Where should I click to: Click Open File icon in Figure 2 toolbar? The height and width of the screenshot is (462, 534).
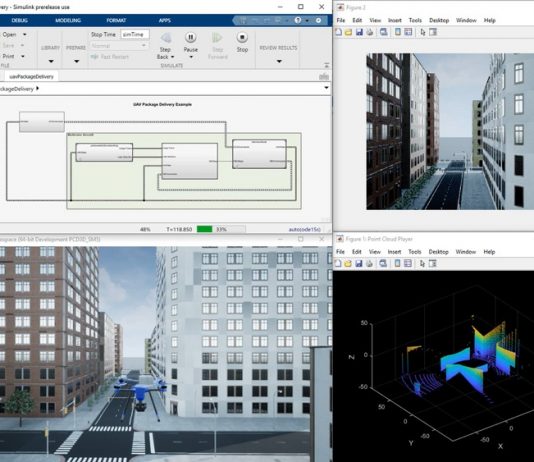coord(348,32)
